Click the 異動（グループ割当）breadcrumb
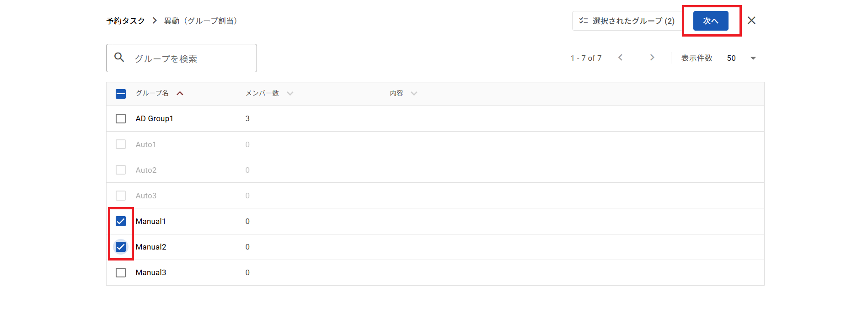Screen dimensions: 868x319 tap(202, 21)
